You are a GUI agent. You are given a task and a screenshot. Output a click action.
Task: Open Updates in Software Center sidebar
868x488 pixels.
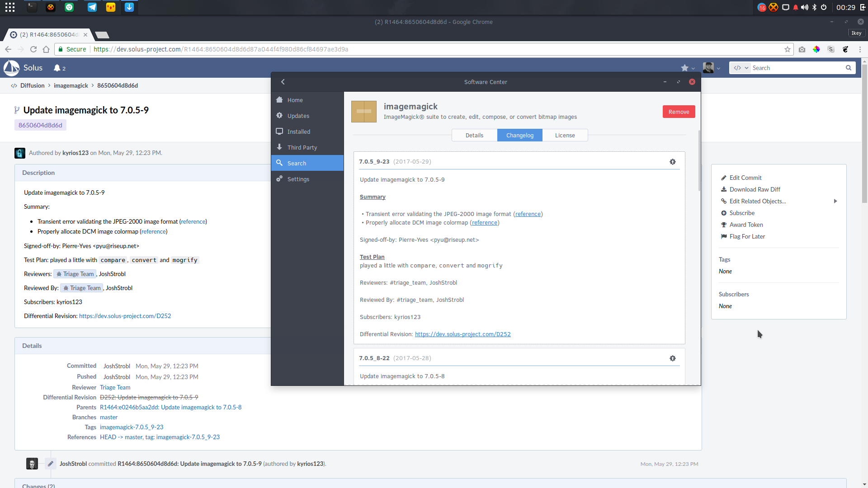[307, 116]
